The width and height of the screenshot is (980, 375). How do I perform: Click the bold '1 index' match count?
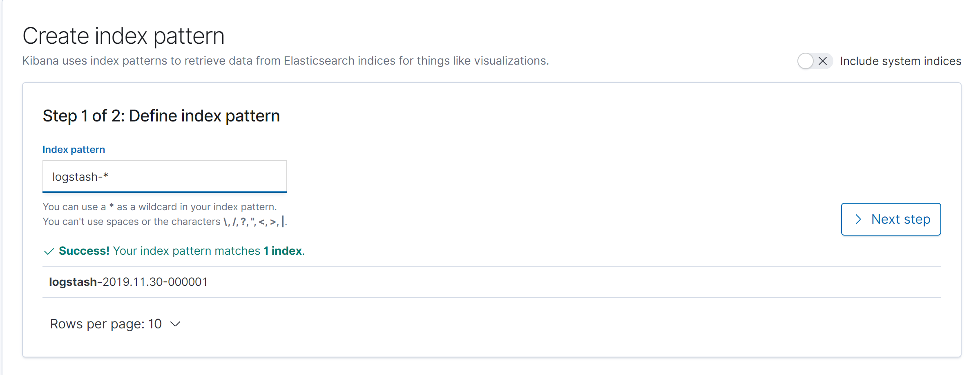pyautogui.click(x=283, y=251)
